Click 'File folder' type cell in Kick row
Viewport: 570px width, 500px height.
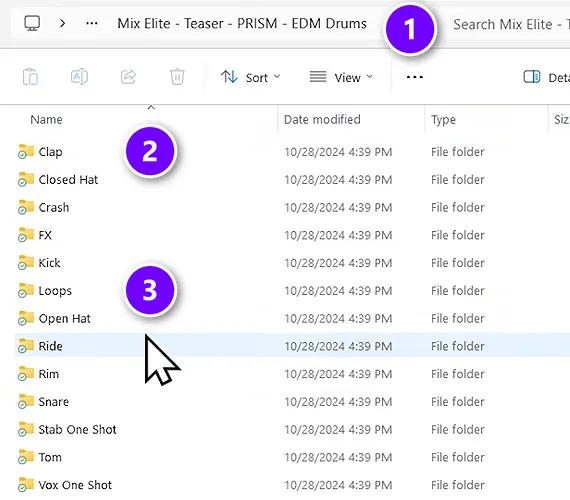click(458, 263)
